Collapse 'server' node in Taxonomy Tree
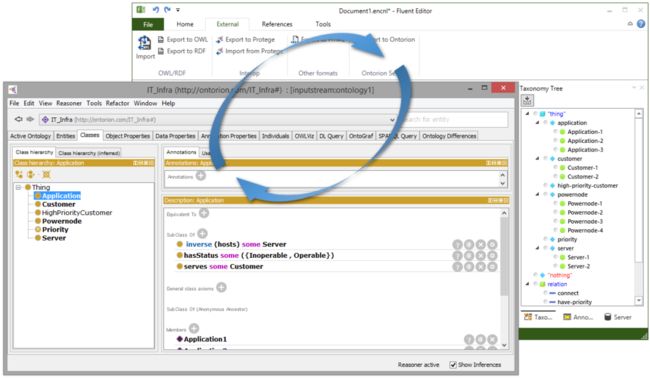This screenshot has width=650, height=379. pos(537,248)
